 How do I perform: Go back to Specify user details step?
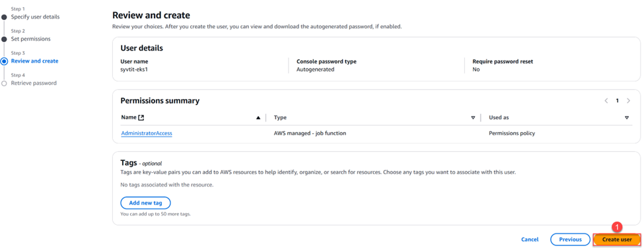coord(35,16)
